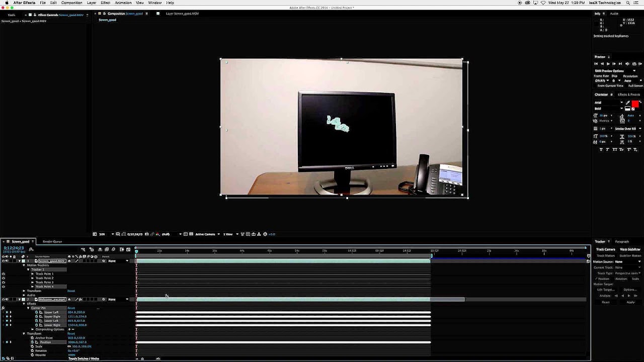Image resolution: width=644 pixels, height=362 pixels.
Task: Select the Graph Editor icon in the timeline
Action: (127, 249)
